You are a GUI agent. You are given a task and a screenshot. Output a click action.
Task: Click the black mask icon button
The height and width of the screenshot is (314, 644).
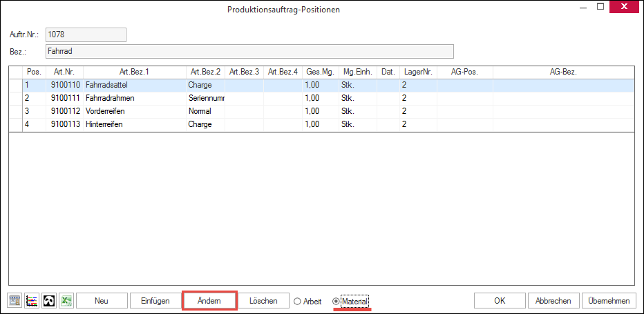pyautogui.click(x=49, y=301)
